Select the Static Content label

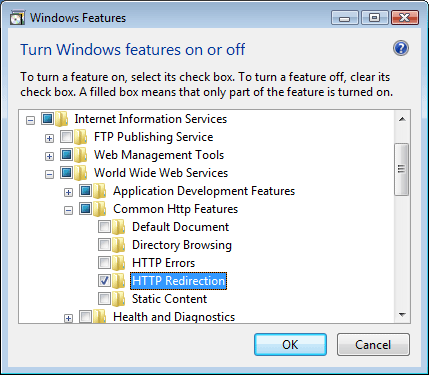pyautogui.click(x=169, y=299)
